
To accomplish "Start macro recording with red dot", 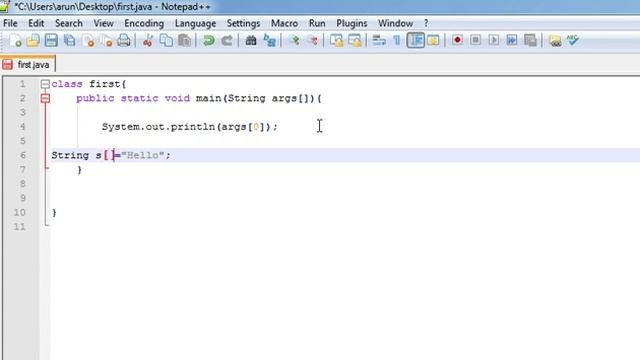I will click(457, 40).
